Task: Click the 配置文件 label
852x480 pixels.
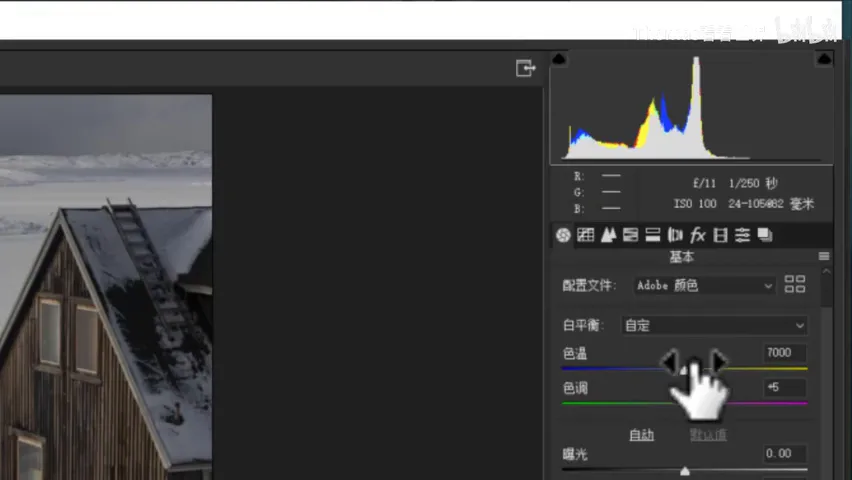Action: (x=588, y=285)
